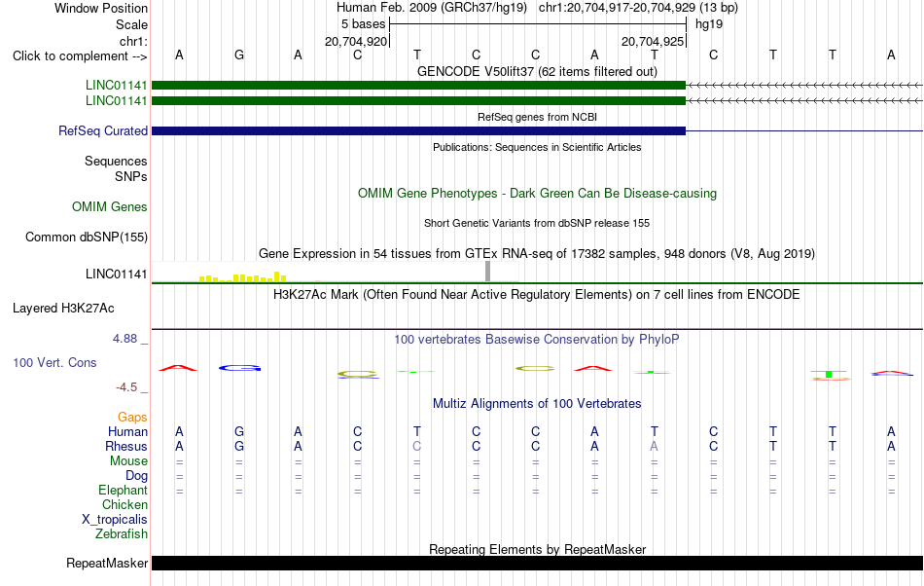Click the Elephant species label
924x586 pixels.
123,490
